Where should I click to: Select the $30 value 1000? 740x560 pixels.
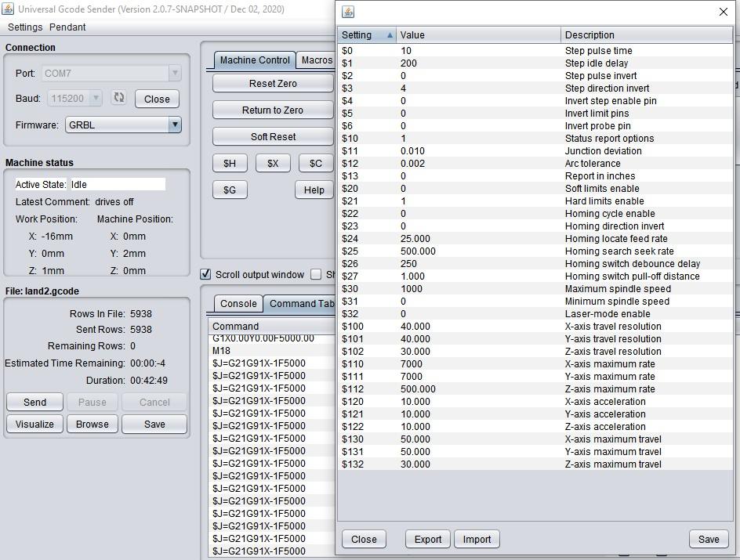pyautogui.click(x=478, y=288)
